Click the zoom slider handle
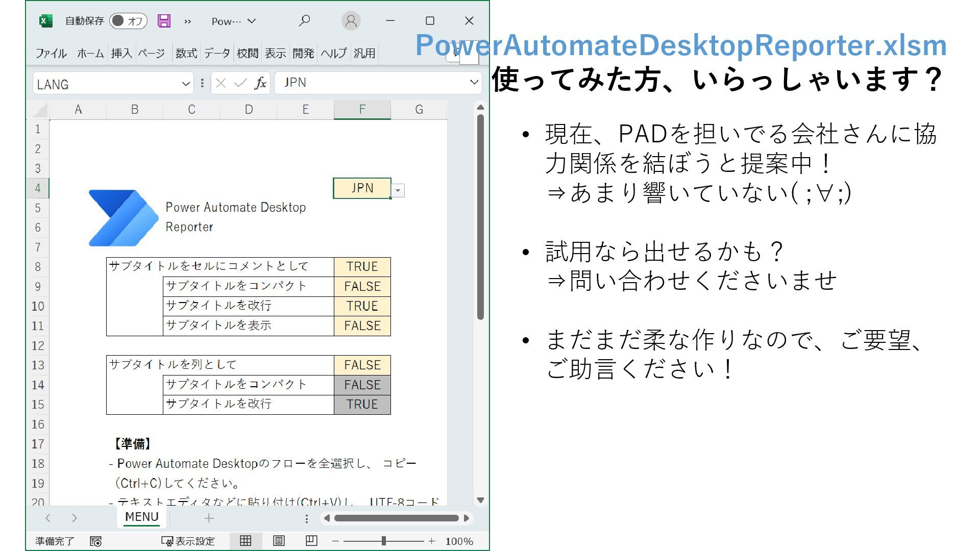The width and height of the screenshot is (980, 551). point(383,541)
